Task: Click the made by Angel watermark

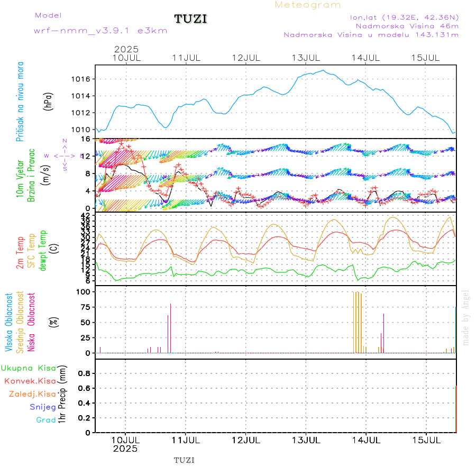Action: (x=465, y=317)
